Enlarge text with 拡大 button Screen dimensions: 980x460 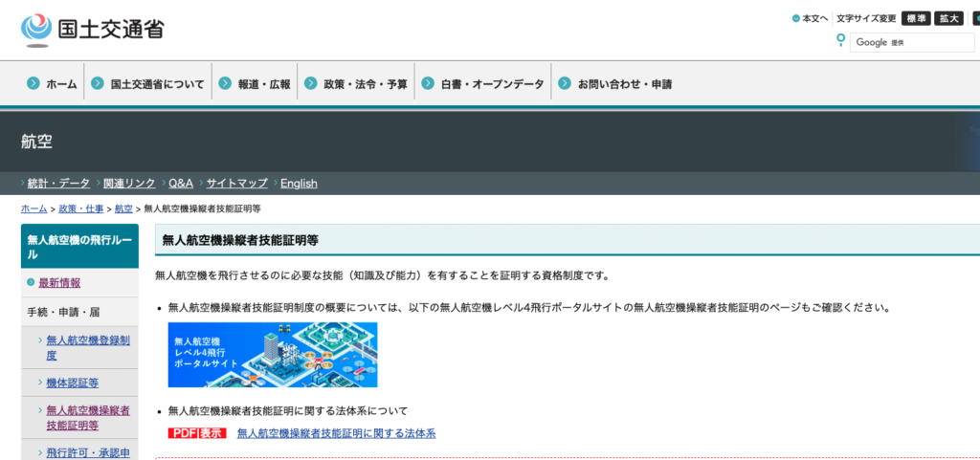click(x=948, y=19)
